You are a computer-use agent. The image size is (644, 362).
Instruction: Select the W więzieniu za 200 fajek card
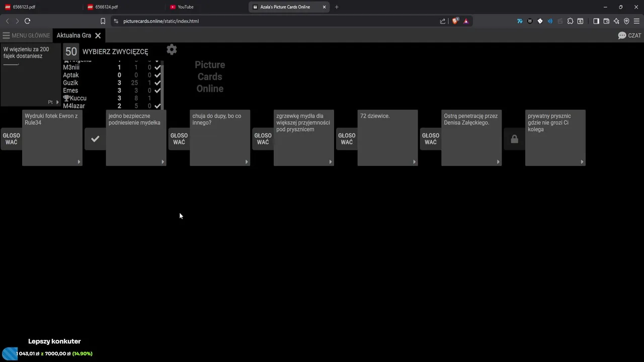point(31,74)
